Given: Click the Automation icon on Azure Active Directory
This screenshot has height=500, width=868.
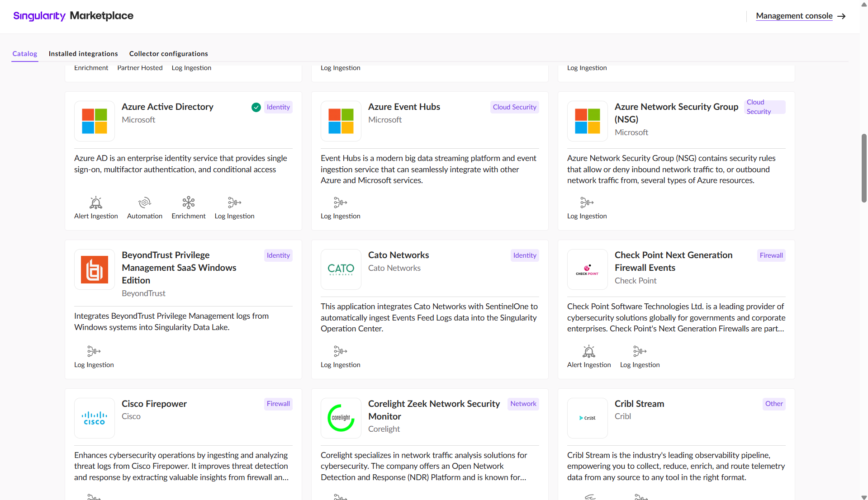Looking at the screenshot, I should click(x=144, y=202).
